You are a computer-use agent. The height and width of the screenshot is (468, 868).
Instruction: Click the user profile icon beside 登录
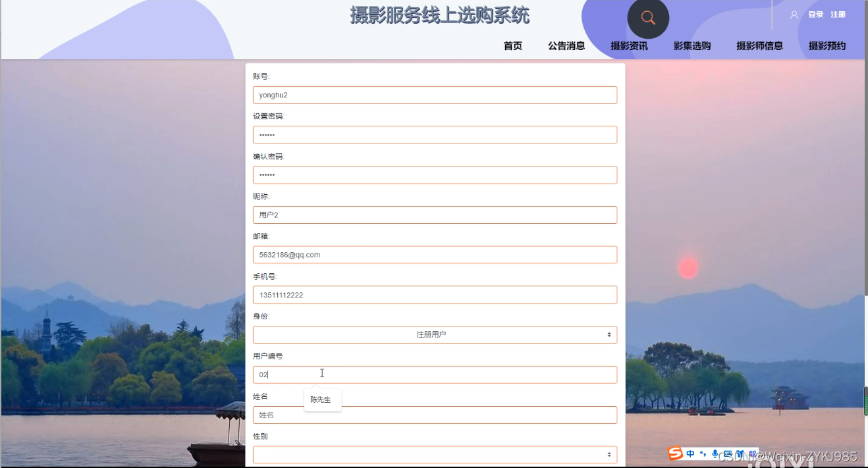[x=794, y=14]
